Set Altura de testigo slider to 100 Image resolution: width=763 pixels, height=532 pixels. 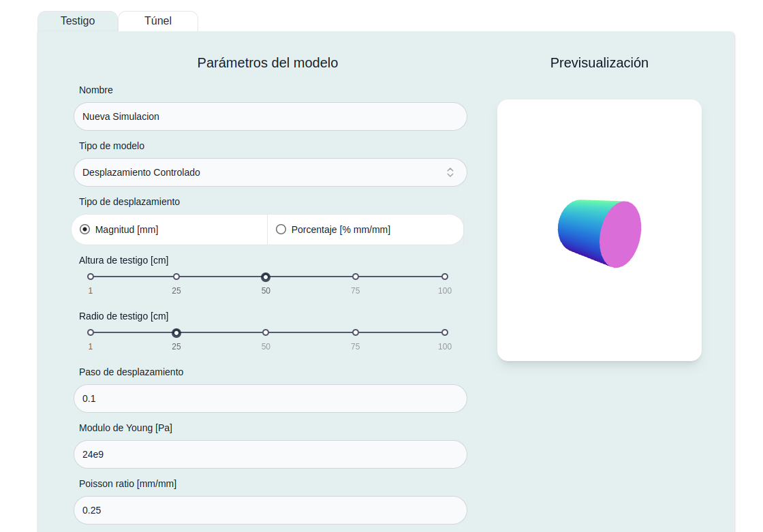tap(445, 277)
